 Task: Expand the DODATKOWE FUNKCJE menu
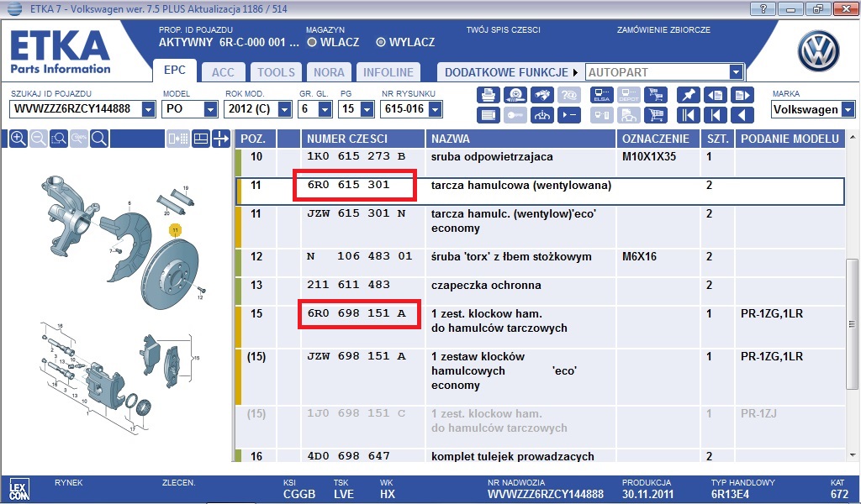pos(511,72)
